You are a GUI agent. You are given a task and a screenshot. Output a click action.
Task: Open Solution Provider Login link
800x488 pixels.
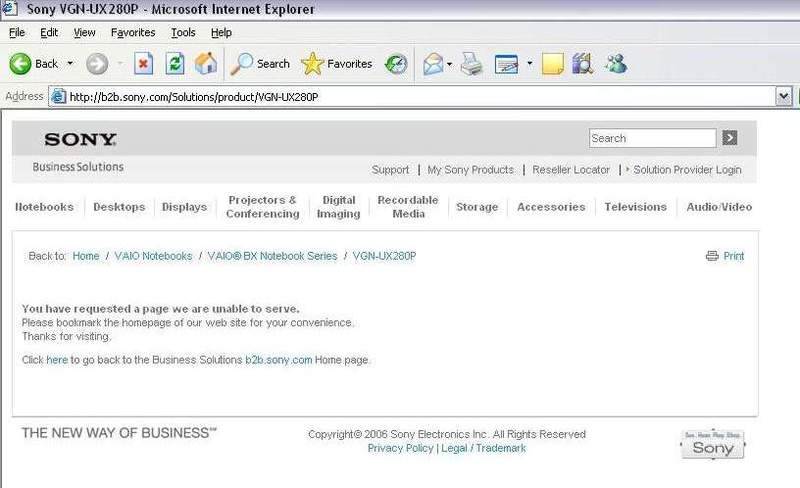pos(687,170)
